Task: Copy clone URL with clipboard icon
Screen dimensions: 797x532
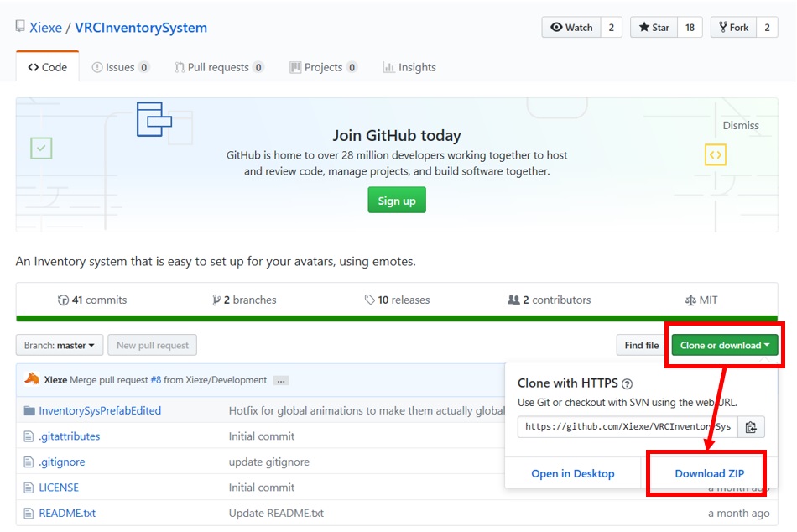Action: [x=751, y=427]
